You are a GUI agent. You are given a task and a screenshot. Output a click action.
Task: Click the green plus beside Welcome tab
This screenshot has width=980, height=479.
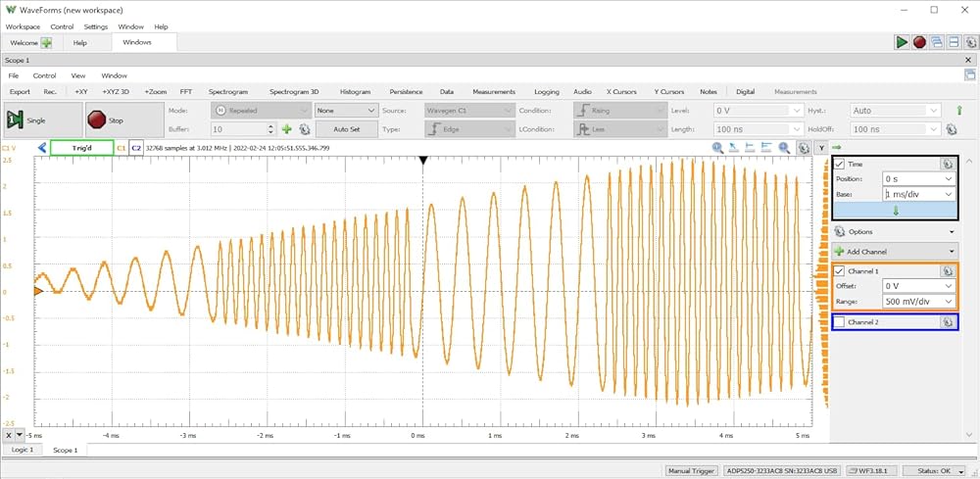(46, 43)
